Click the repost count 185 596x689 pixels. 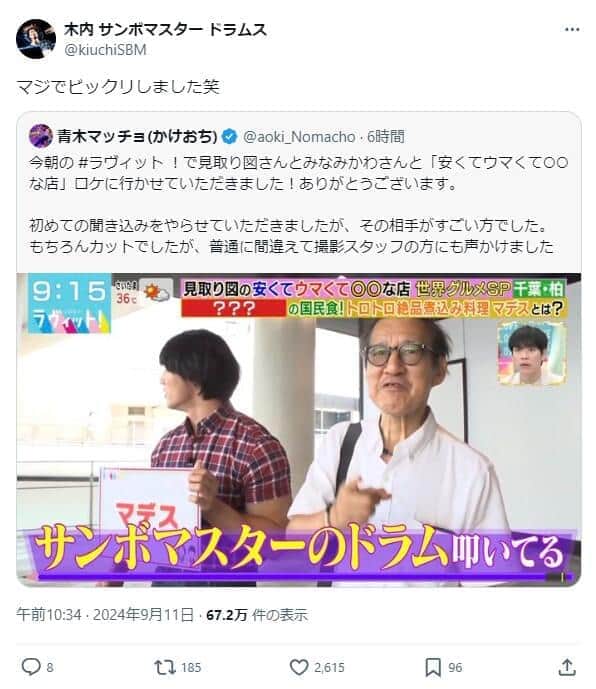(x=191, y=667)
